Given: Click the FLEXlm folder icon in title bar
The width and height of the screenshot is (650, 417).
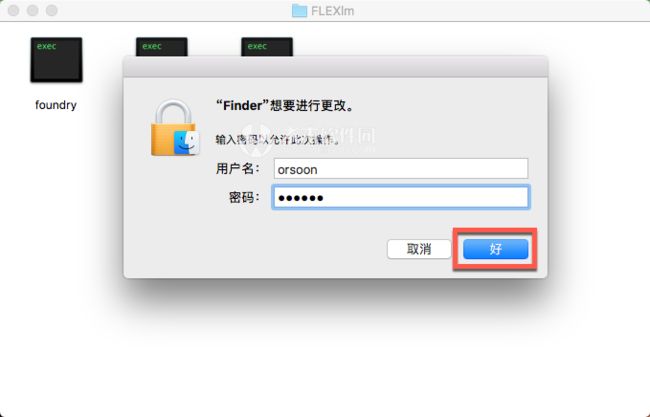Looking at the screenshot, I should coord(299,11).
